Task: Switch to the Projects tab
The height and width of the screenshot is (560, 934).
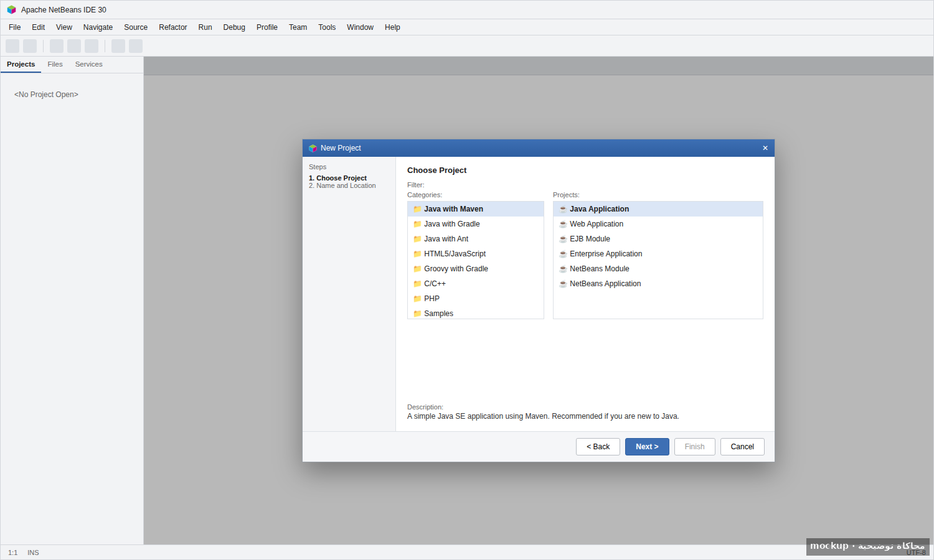Action: point(21,65)
